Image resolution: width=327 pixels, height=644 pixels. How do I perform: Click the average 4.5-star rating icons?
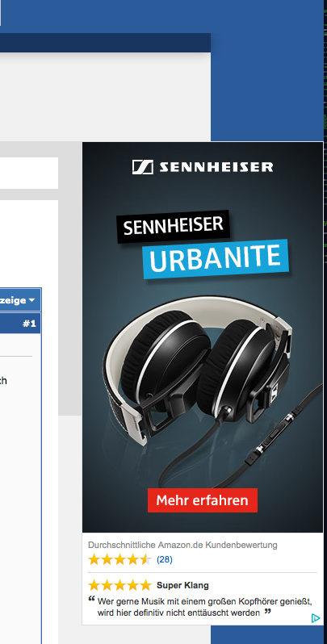coord(119,559)
